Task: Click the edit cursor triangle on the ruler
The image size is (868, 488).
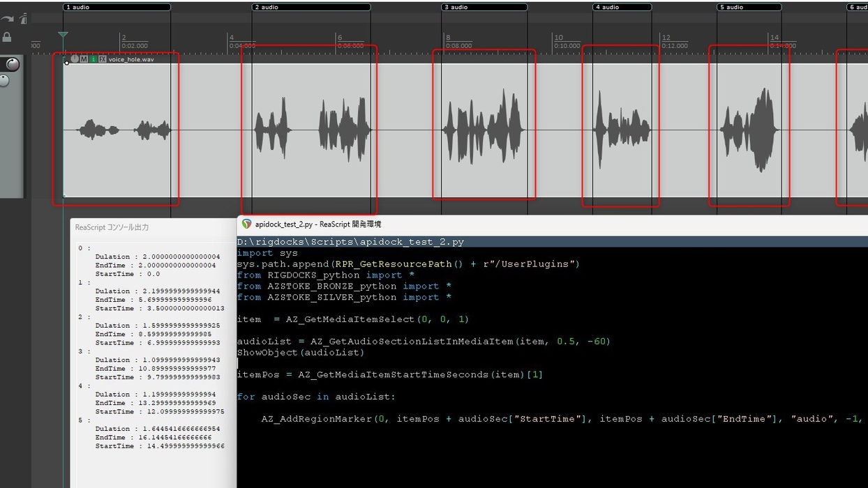Action: [63, 34]
